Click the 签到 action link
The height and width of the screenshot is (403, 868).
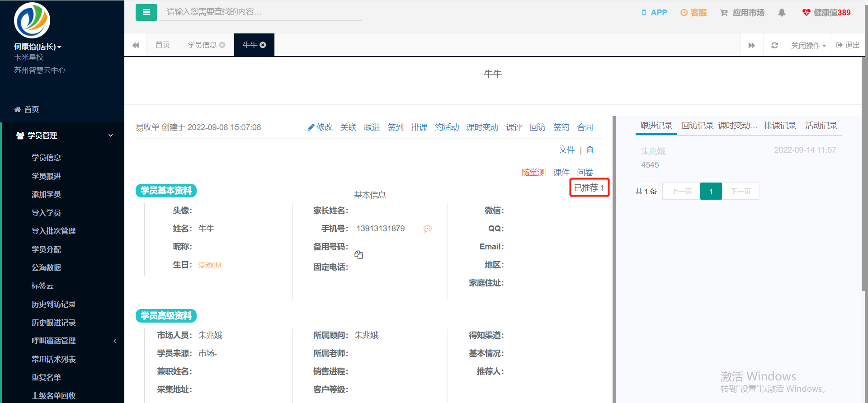point(396,127)
